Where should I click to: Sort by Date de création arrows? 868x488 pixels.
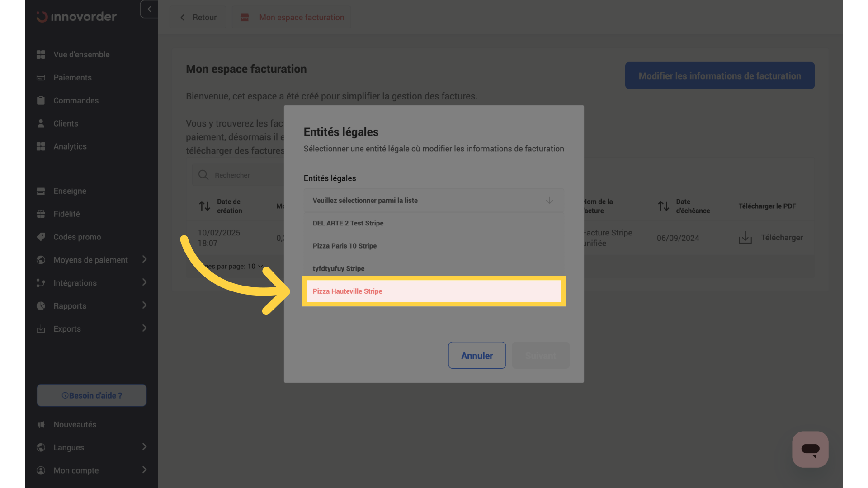point(205,206)
